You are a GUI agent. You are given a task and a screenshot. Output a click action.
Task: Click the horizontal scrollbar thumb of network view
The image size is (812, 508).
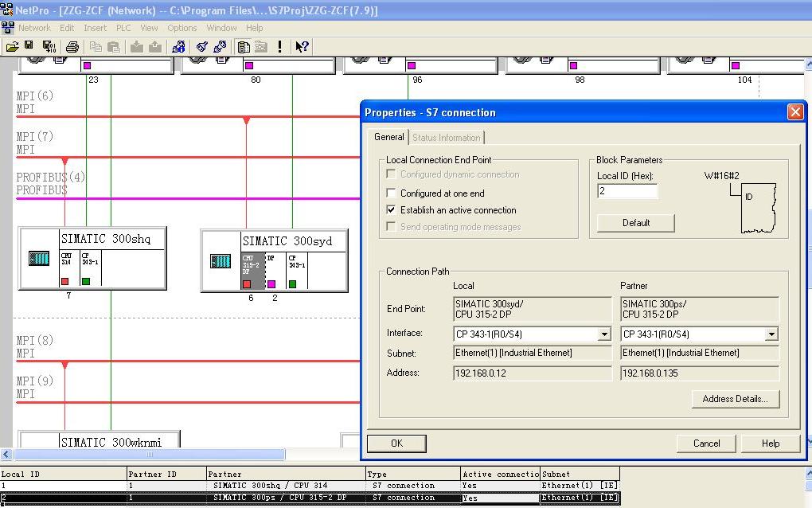pyautogui.click(x=149, y=454)
